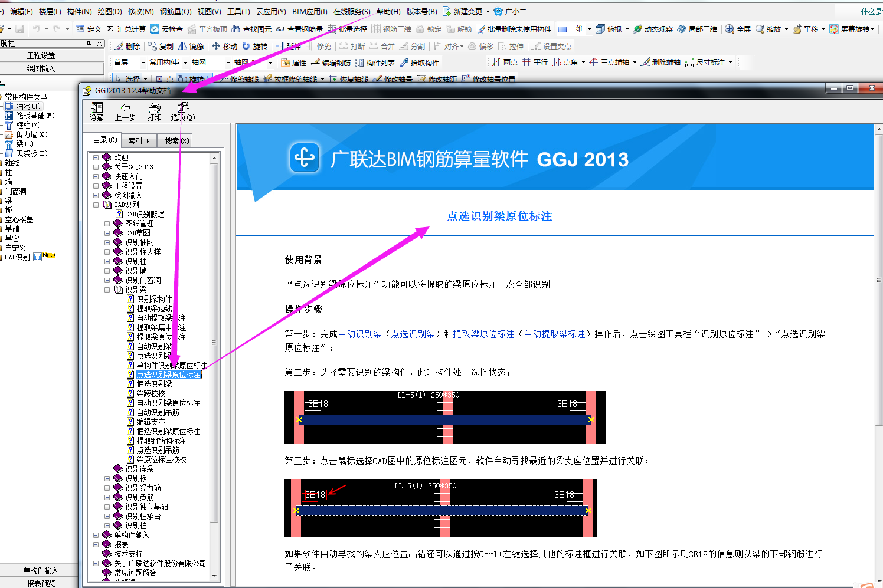Collapse the CAD识别 help tree node
The image size is (883, 588).
(96, 205)
